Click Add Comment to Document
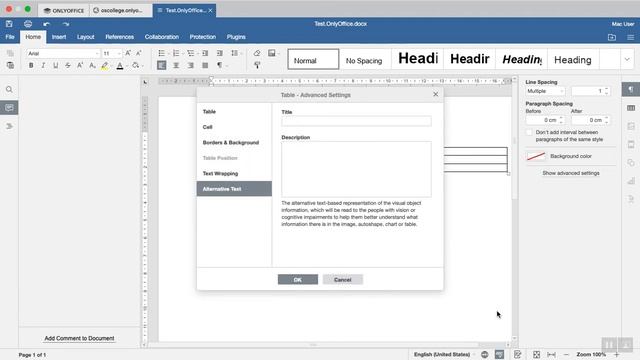640x360 pixels. (x=79, y=338)
